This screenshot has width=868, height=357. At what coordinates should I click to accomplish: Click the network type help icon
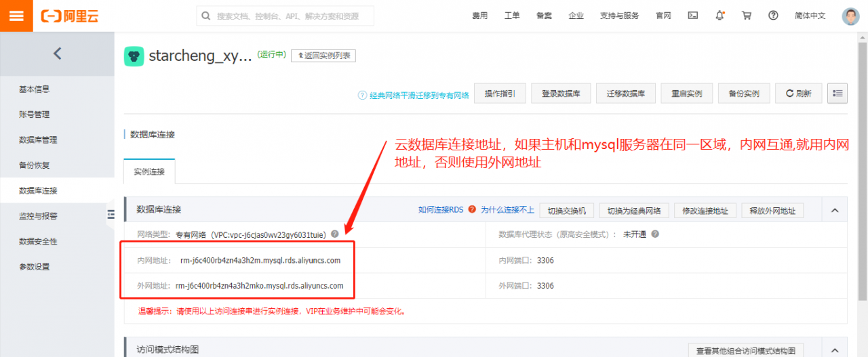(x=335, y=234)
